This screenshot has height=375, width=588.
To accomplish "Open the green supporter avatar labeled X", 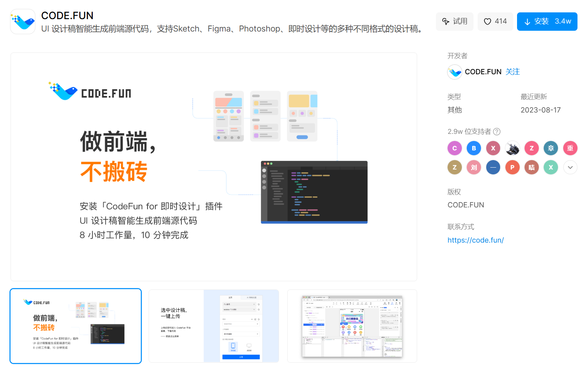I will click(551, 167).
